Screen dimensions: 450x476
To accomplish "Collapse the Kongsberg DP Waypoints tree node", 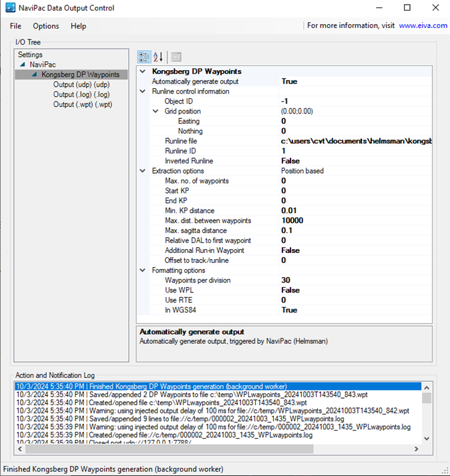I will point(34,74).
